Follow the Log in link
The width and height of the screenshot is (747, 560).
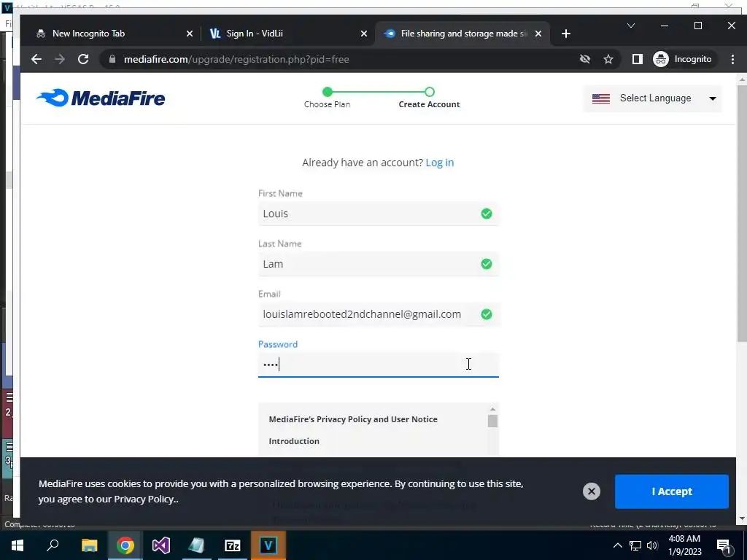pos(440,163)
